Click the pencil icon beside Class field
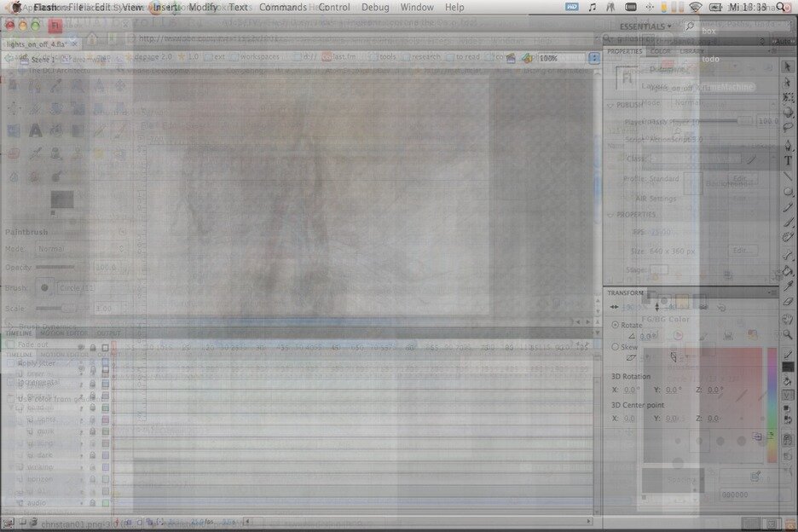 752,159
